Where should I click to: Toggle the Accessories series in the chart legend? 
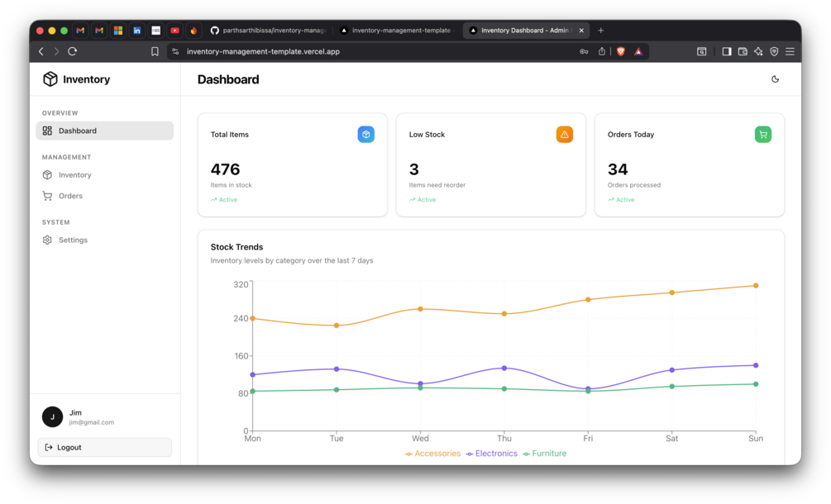pos(433,454)
